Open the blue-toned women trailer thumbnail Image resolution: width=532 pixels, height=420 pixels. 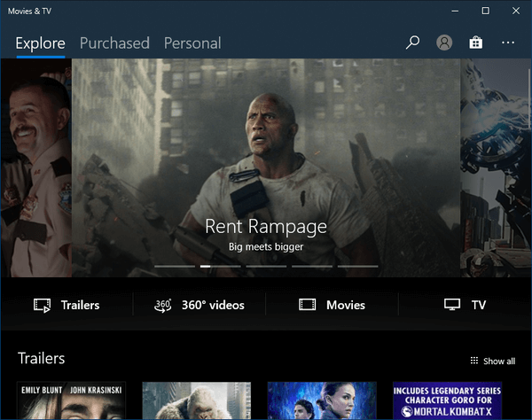click(x=322, y=401)
